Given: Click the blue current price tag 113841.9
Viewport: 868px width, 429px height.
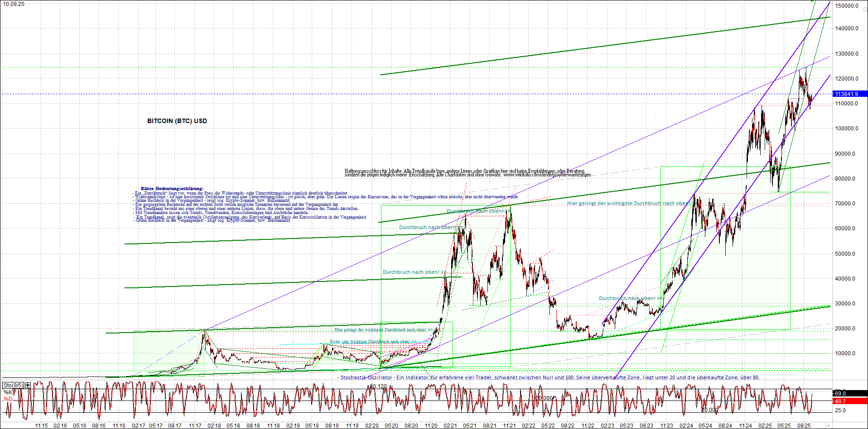Looking at the screenshot, I should (850, 94).
